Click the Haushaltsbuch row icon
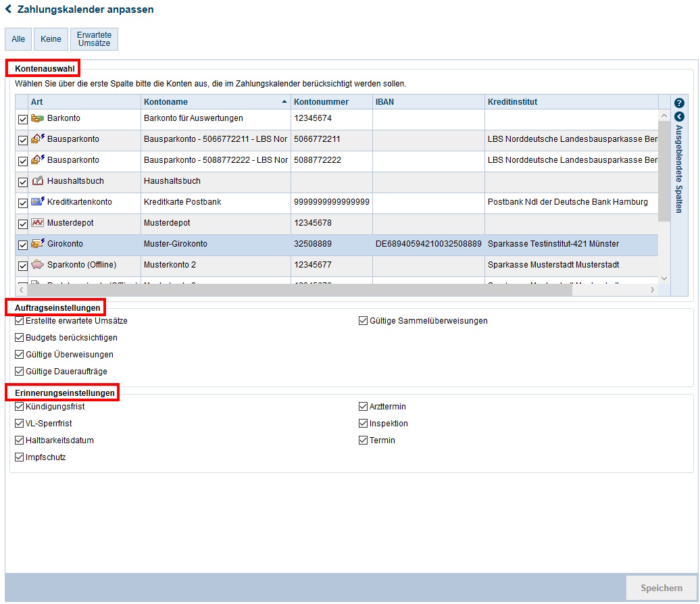Screen dimensions: 700x604 pos(38,181)
